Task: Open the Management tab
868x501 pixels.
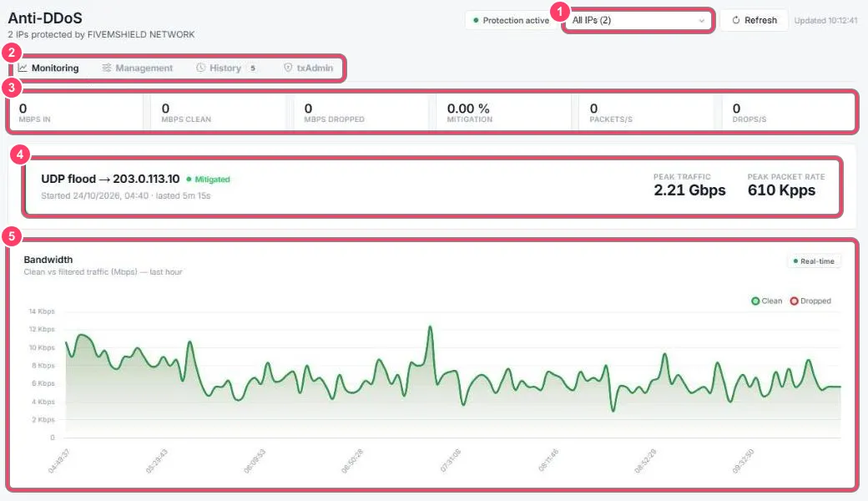Action: click(137, 68)
